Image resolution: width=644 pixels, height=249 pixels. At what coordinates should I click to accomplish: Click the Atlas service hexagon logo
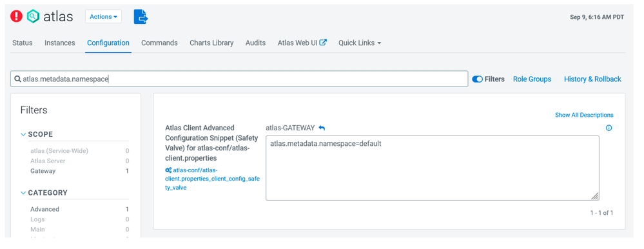33,16
